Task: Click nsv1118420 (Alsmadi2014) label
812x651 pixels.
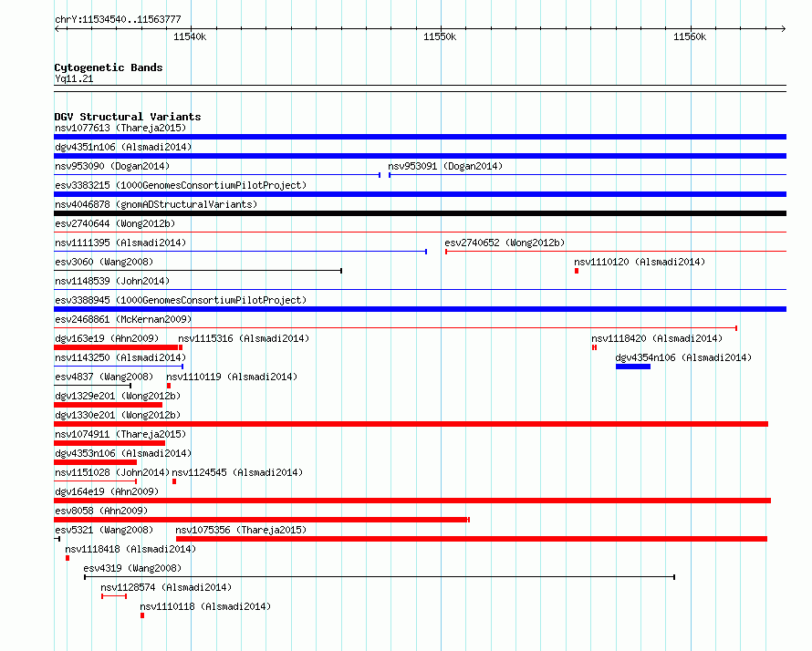Action: [657, 338]
